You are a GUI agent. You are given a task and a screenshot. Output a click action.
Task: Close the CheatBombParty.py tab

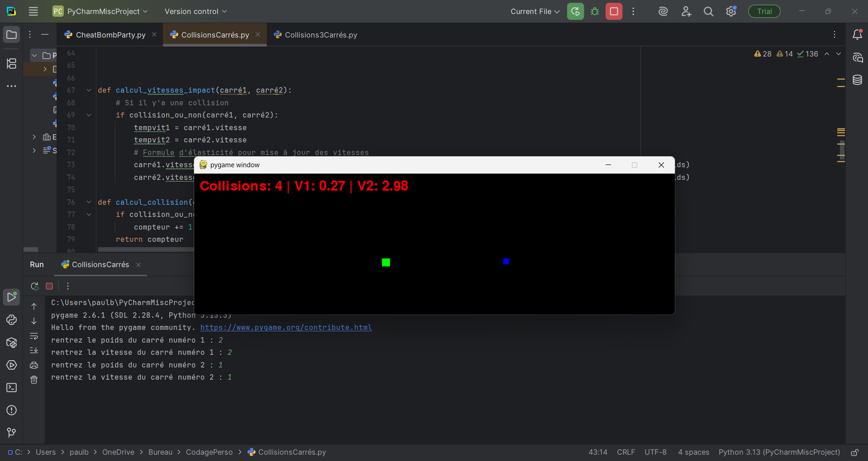tap(154, 34)
